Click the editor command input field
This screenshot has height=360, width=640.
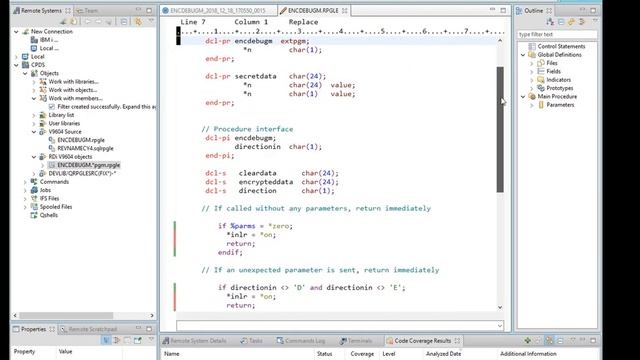pyautogui.click(x=336, y=326)
